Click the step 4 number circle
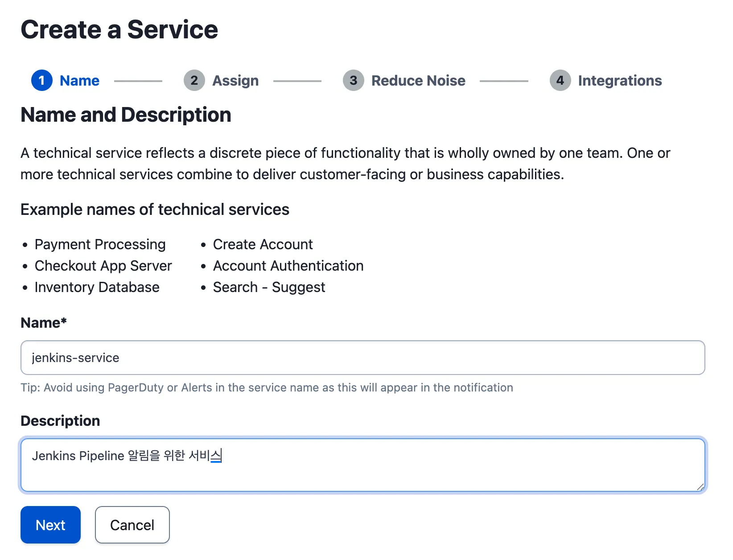Screen dimensions: 733x560 (560, 80)
